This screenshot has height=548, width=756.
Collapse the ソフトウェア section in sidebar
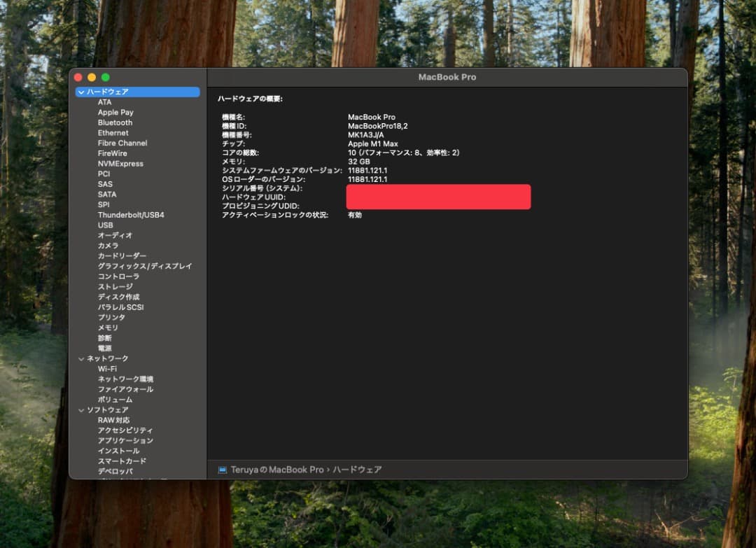tap(82, 409)
